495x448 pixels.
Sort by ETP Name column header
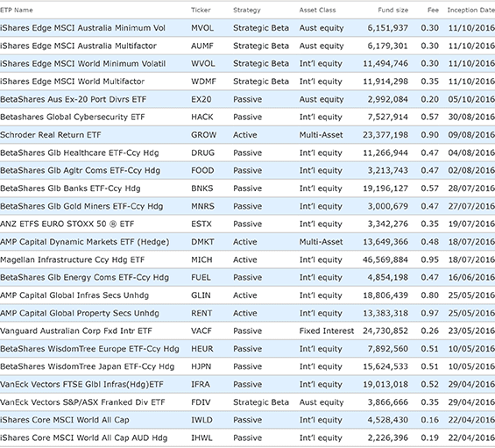(17, 11)
